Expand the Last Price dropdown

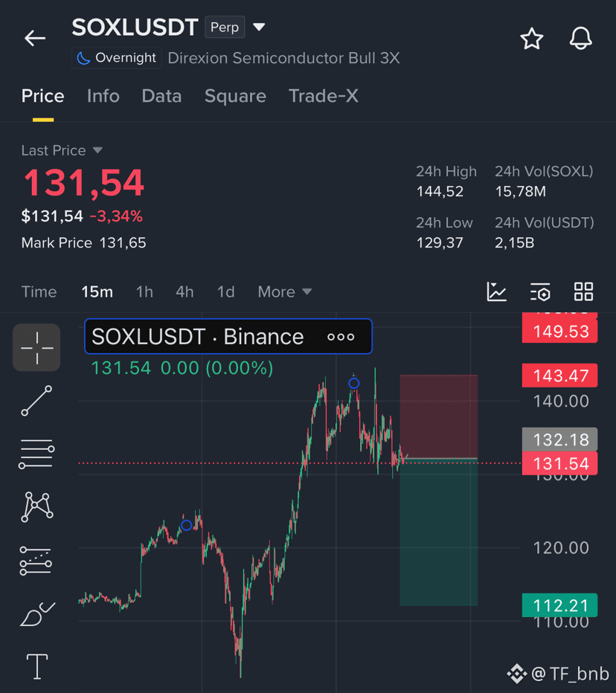(x=62, y=150)
